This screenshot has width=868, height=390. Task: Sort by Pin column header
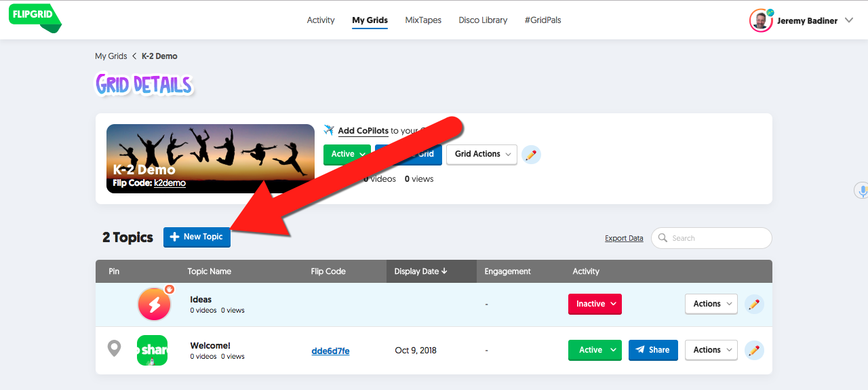click(x=114, y=271)
